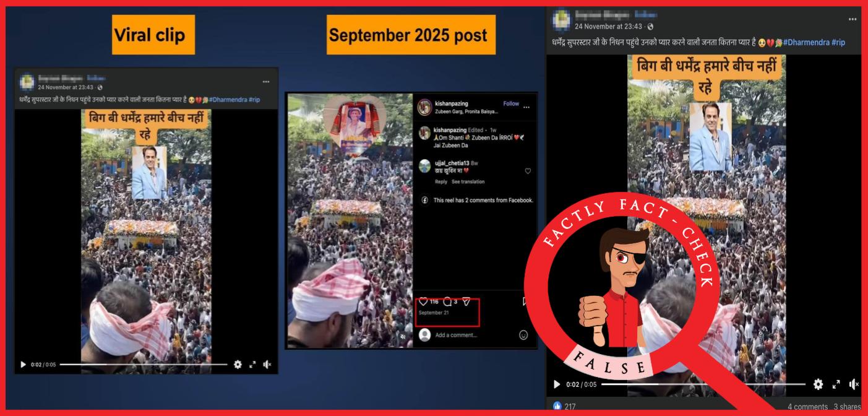The image size is (868, 416).
Task: Like ujjal_chetia13's comment with heart
Action: coord(528,171)
